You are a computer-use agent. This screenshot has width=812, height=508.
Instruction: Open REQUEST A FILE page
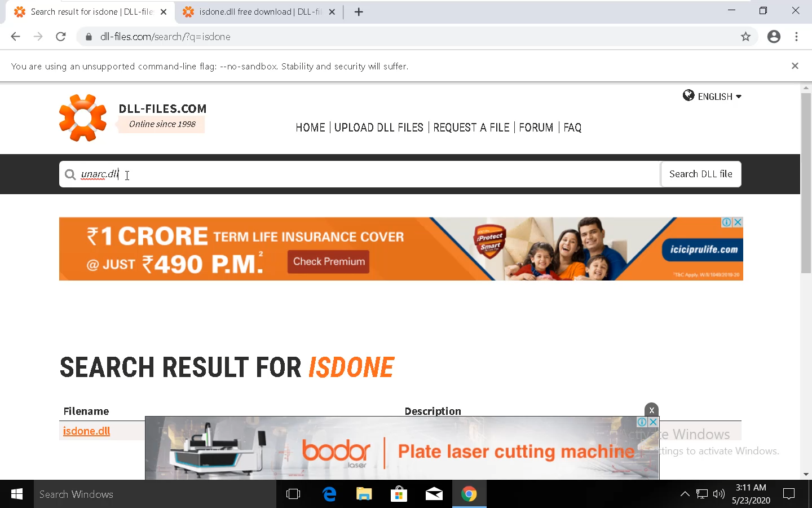point(471,128)
